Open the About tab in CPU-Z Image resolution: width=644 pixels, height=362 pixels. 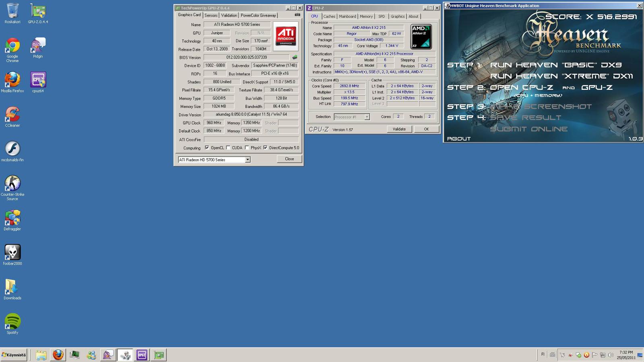pos(413,17)
